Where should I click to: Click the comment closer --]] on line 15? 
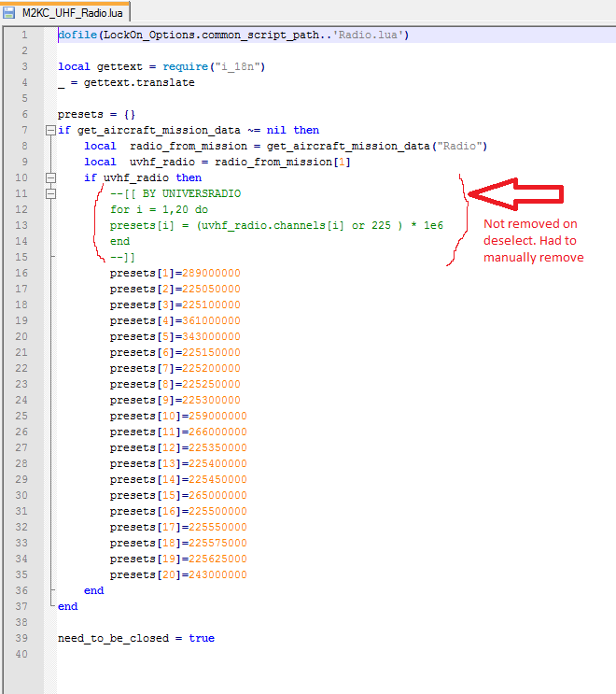[x=122, y=257]
